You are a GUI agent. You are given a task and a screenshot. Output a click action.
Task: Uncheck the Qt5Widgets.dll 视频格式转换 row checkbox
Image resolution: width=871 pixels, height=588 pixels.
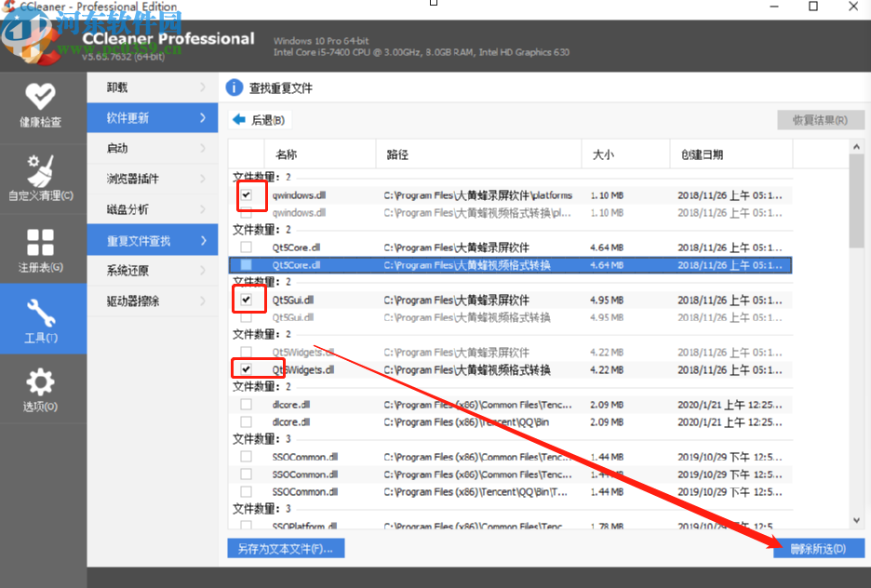pyautogui.click(x=246, y=369)
